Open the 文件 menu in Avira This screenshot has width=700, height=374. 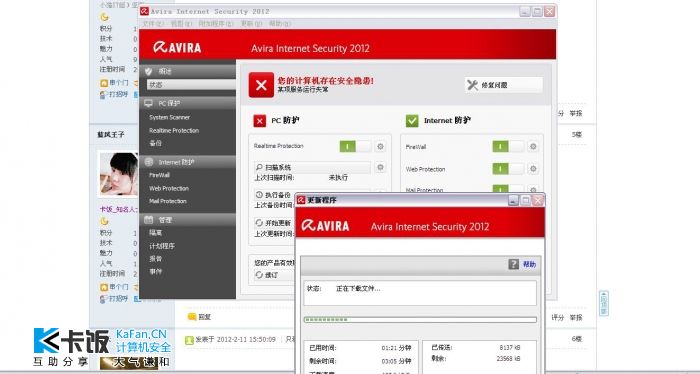[x=153, y=24]
